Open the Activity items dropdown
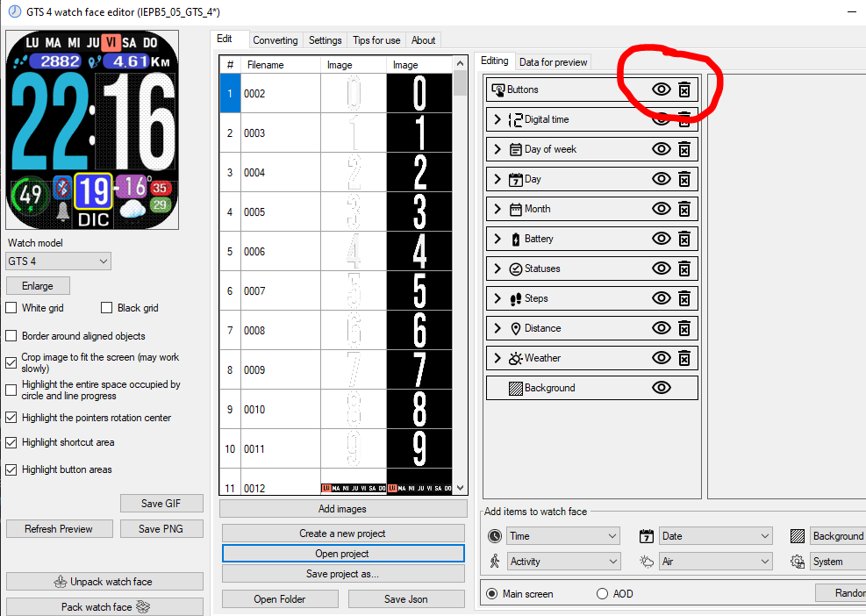866x616 pixels. tap(562, 562)
